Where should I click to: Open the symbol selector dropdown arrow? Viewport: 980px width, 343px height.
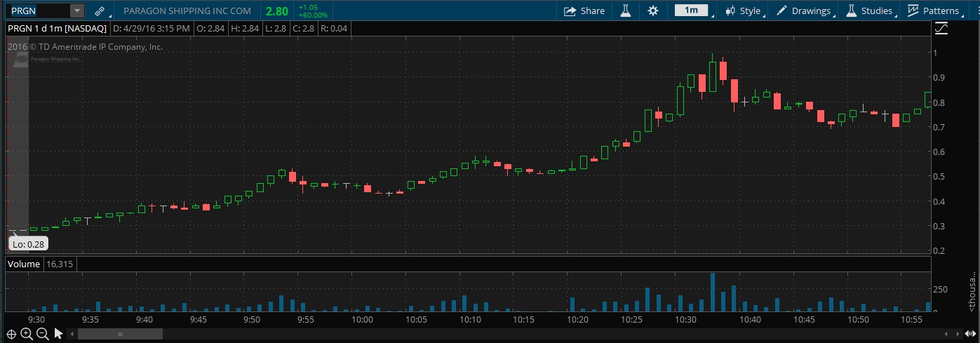click(77, 11)
